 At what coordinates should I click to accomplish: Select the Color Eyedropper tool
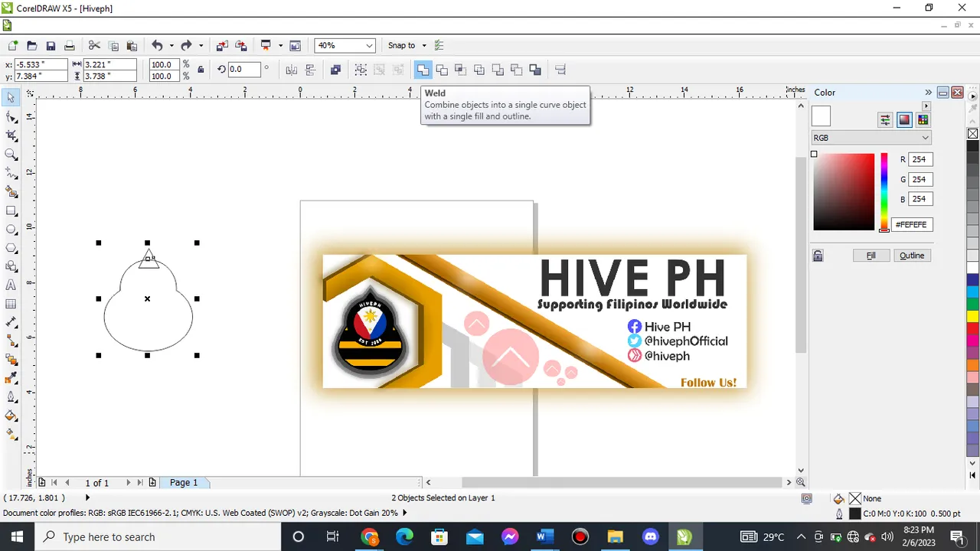click(11, 378)
